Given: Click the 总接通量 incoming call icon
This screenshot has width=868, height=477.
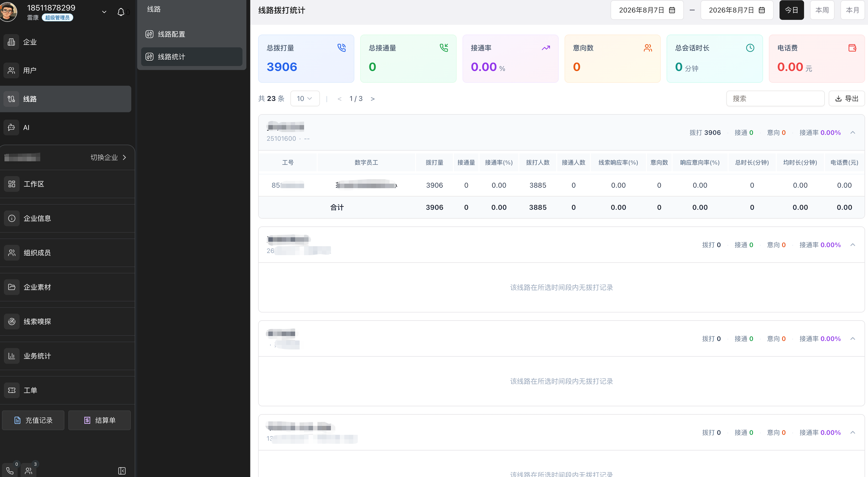Looking at the screenshot, I should tap(444, 47).
